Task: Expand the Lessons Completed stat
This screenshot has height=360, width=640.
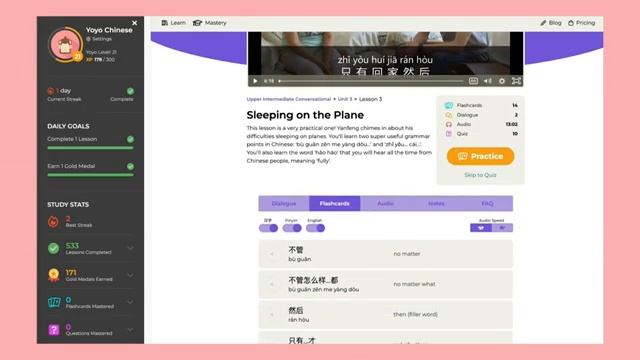Action: tap(130, 248)
